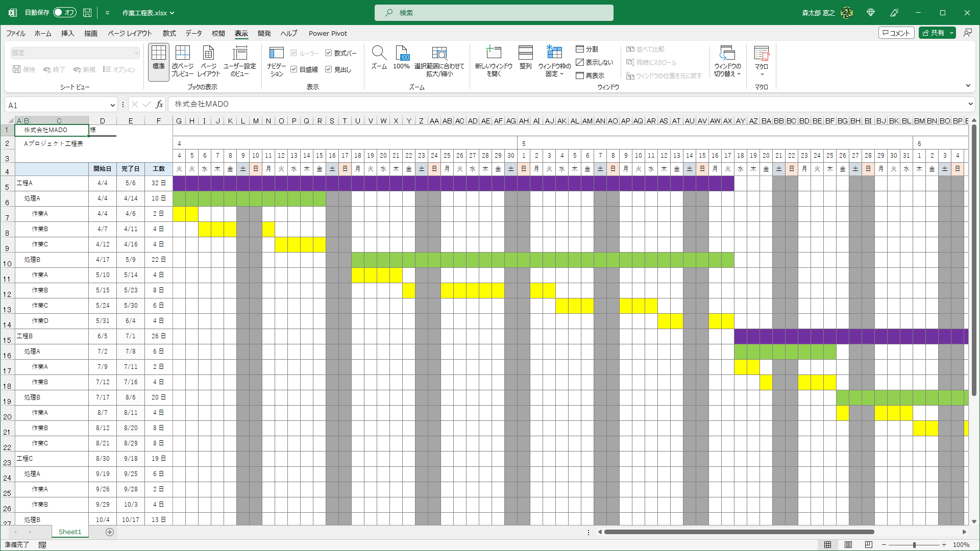Switch to Page Layout ribbon tab

pos(130,33)
